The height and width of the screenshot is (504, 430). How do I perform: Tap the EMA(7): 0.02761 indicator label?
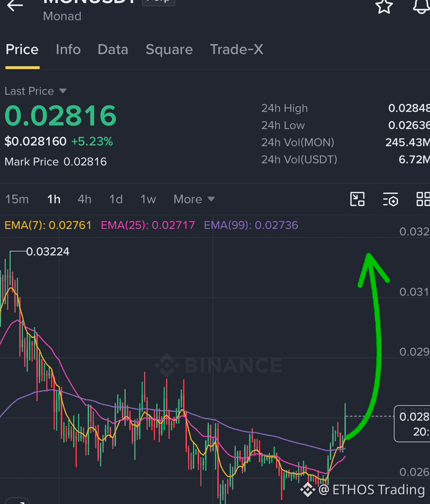click(48, 225)
